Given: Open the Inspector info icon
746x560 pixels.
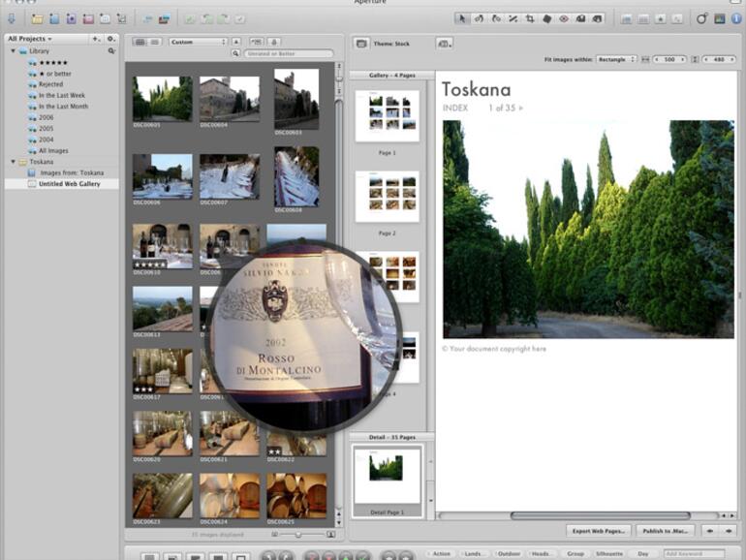Looking at the screenshot, I should 735,18.
